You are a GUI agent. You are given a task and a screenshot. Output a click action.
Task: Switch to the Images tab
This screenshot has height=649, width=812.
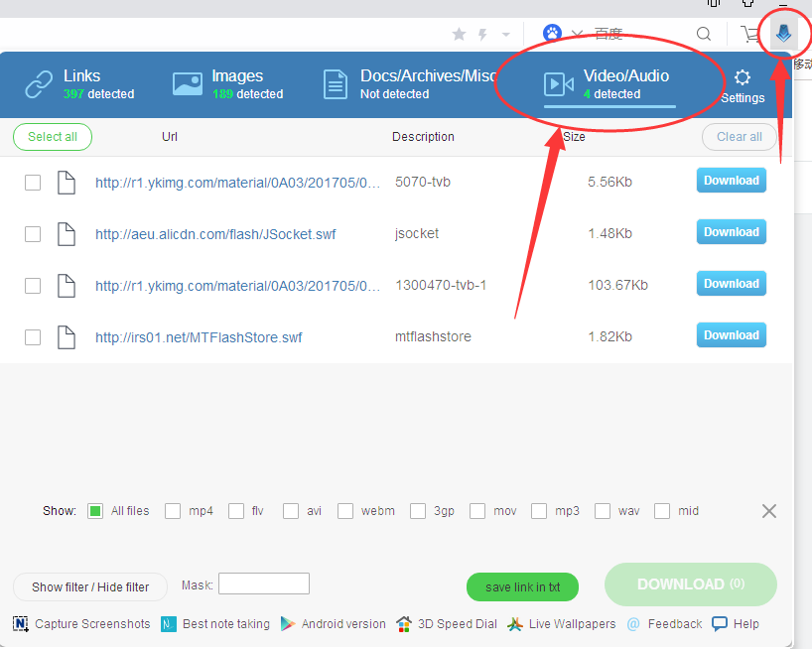[x=228, y=84]
